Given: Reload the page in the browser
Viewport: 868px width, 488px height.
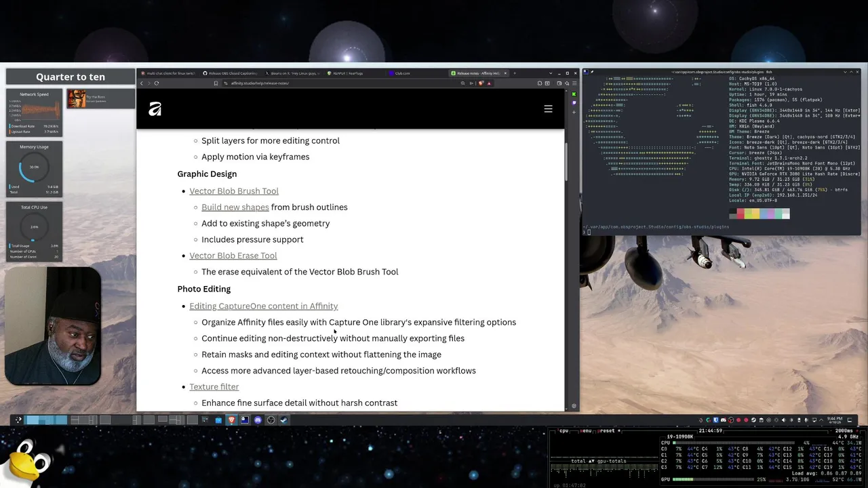Looking at the screenshot, I should click(x=157, y=83).
